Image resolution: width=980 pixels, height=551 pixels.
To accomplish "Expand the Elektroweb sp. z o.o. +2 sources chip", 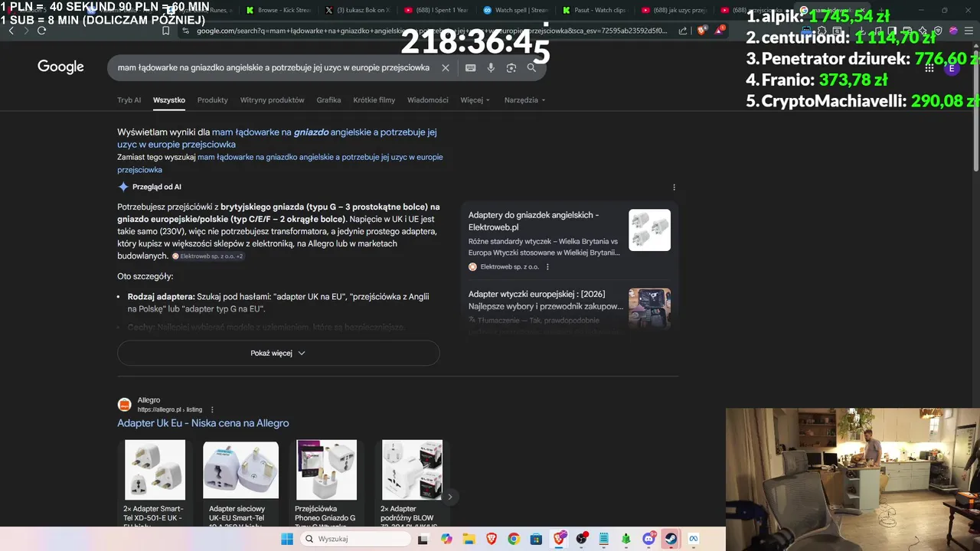I will coord(207,256).
